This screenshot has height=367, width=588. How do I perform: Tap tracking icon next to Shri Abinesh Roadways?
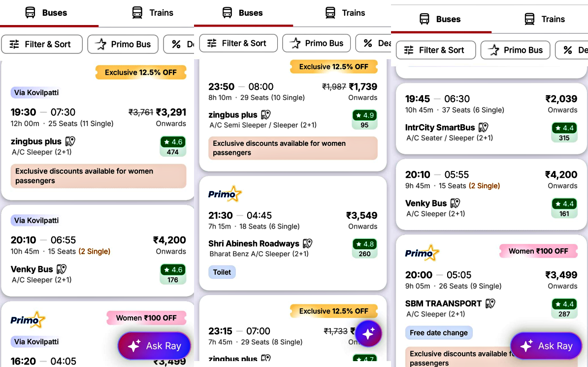[308, 243]
